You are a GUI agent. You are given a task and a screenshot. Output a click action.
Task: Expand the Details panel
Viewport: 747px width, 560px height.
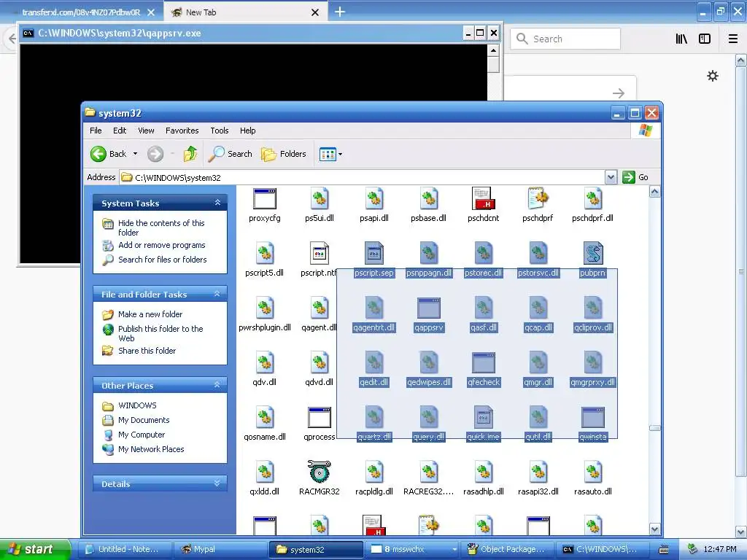pos(217,483)
